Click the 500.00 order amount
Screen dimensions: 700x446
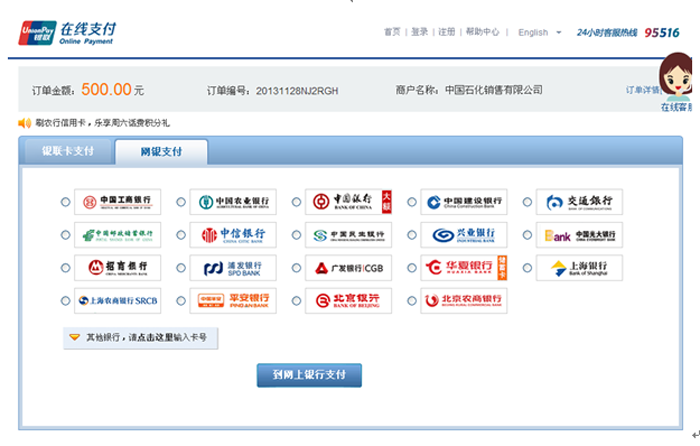tap(106, 89)
